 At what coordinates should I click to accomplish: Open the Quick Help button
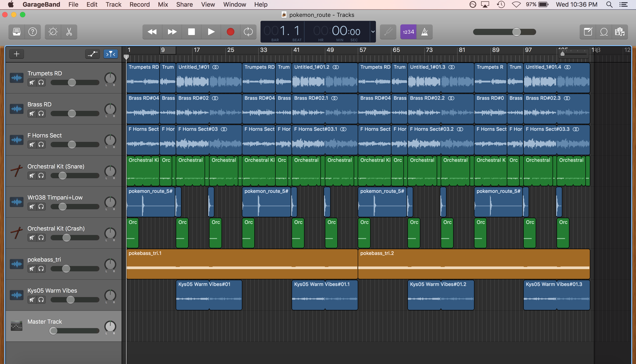pyautogui.click(x=33, y=32)
